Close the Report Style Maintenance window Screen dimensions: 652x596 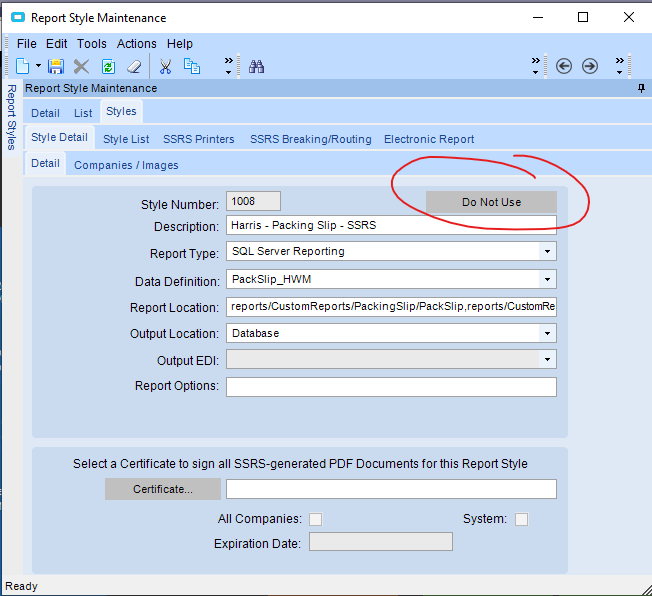(x=629, y=17)
